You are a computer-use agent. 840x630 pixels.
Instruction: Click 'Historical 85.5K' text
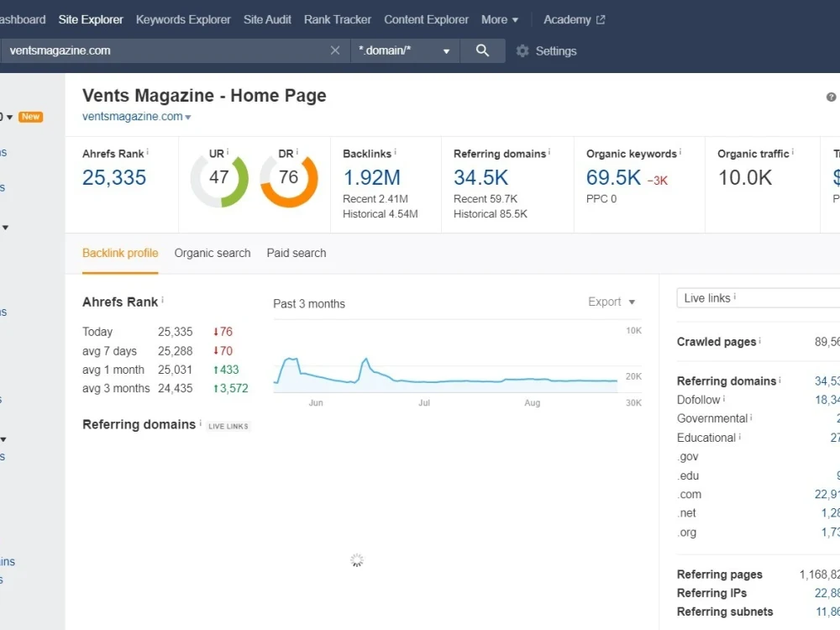pyautogui.click(x=491, y=213)
